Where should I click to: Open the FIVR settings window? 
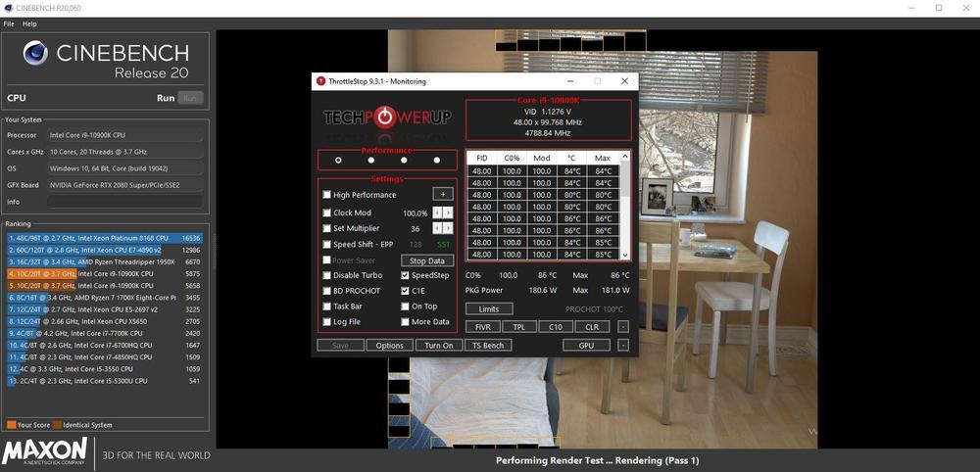pyautogui.click(x=483, y=326)
